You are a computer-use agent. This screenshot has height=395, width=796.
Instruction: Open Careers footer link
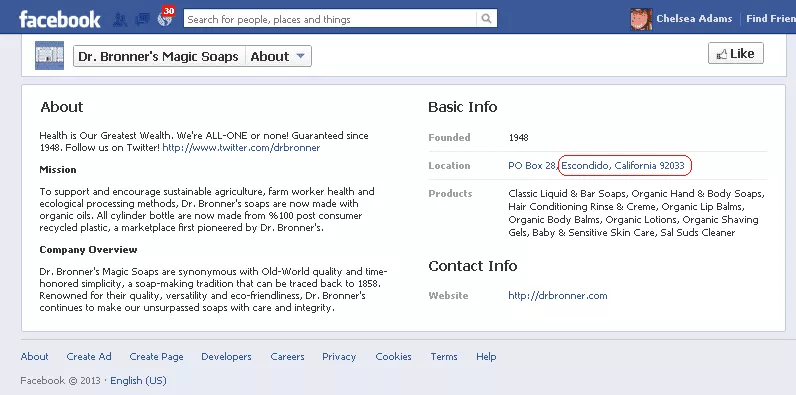[x=287, y=356]
